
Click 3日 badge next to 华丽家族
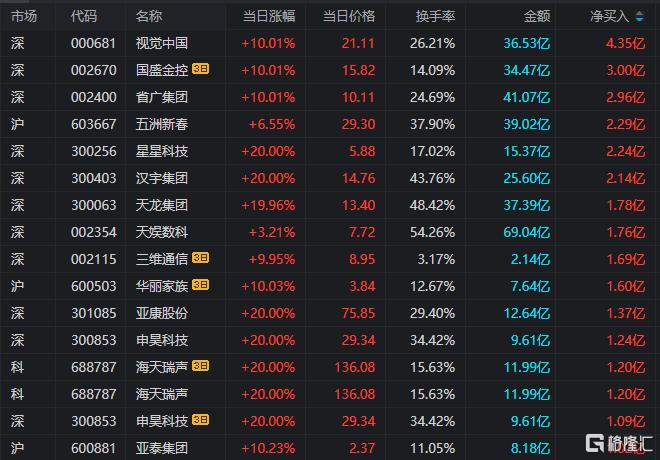coord(200,285)
